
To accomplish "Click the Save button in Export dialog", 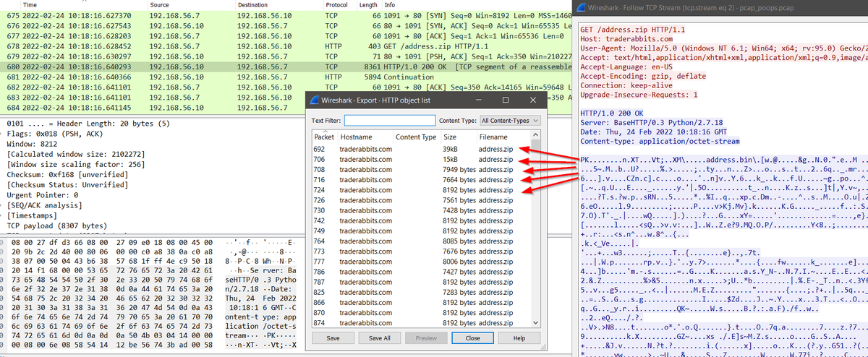I will tap(333, 337).
